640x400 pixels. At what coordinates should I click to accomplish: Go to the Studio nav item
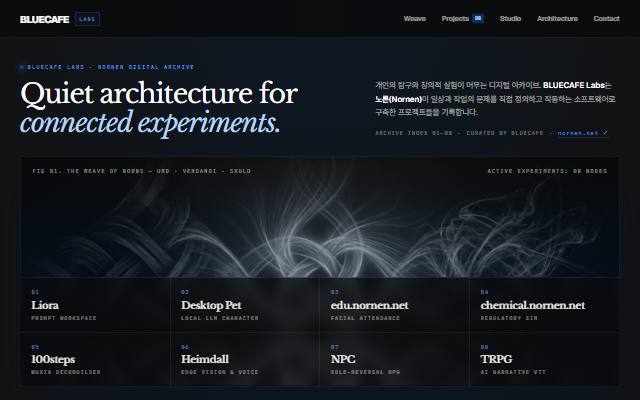[x=510, y=19]
